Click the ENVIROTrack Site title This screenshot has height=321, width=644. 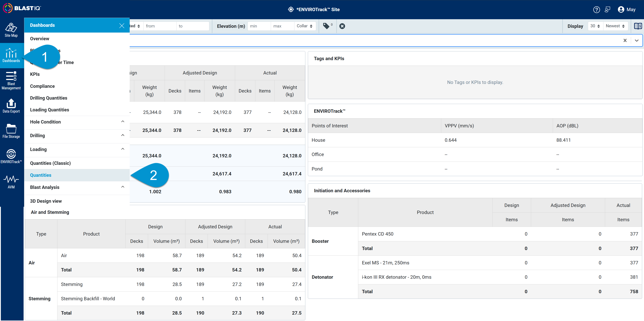point(318,9)
